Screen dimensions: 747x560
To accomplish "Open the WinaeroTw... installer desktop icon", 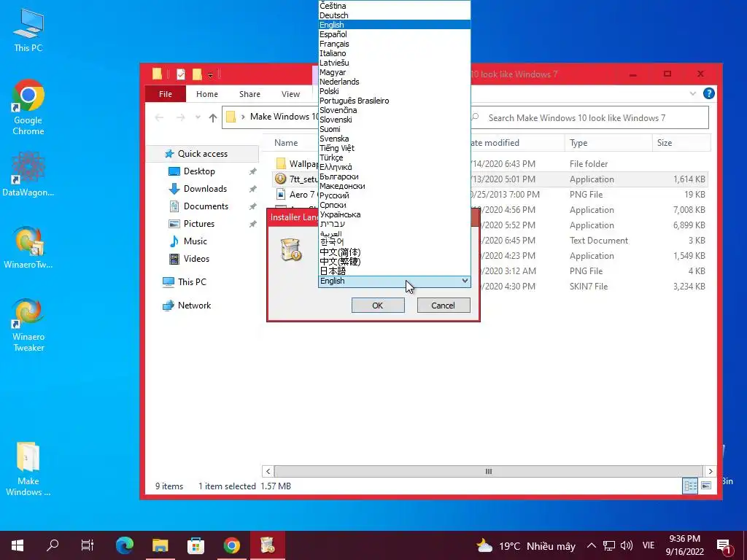I will point(28,248).
